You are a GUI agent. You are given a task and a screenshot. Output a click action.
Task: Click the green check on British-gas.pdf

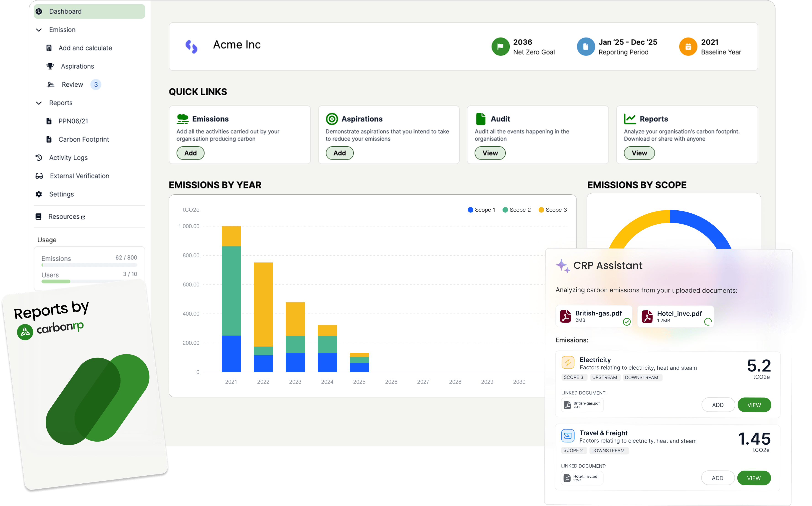pos(627,322)
